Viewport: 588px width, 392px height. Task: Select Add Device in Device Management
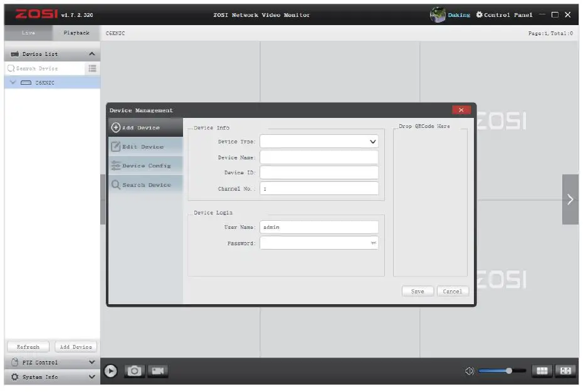[x=145, y=127]
